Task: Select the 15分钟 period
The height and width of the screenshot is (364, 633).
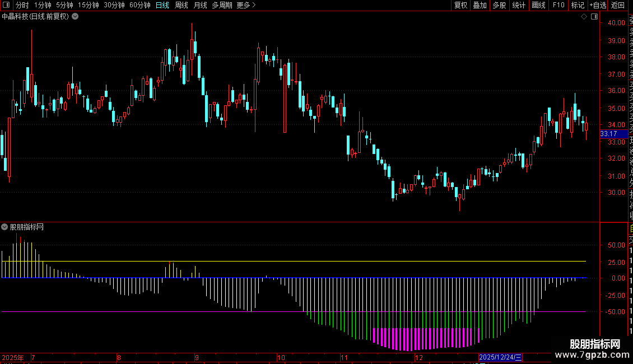Action: (x=89, y=5)
